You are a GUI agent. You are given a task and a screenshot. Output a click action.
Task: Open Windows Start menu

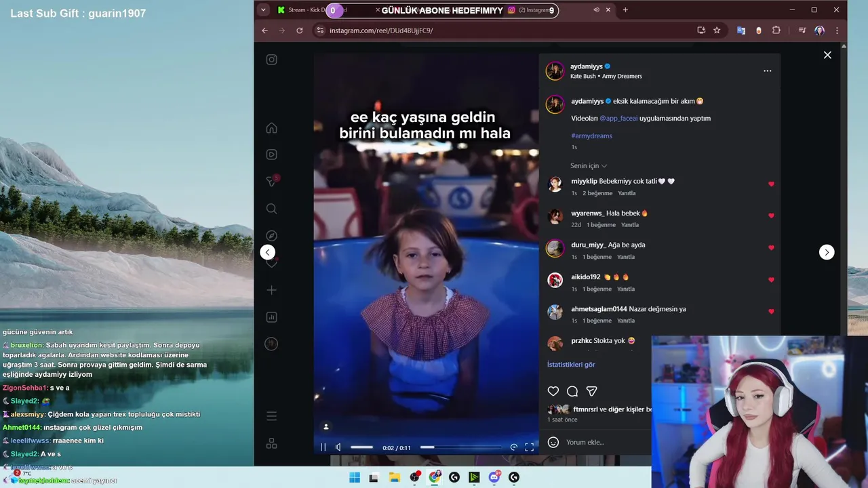point(355,477)
